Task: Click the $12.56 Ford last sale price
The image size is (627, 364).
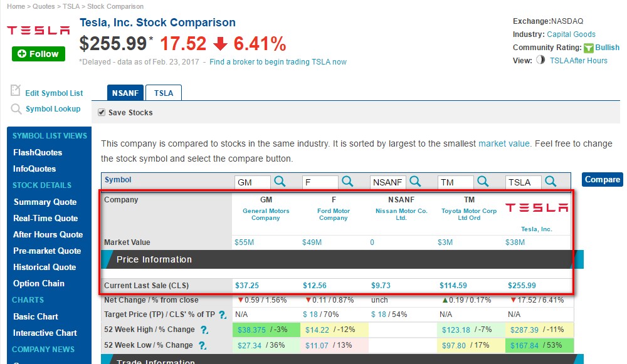Action: (x=314, y=286)
